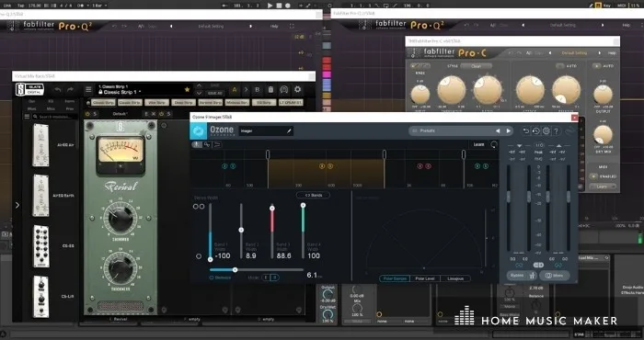This screenshot has width=644, height=340.
Task: Click the Search modules input field
Action: (55, 117)
